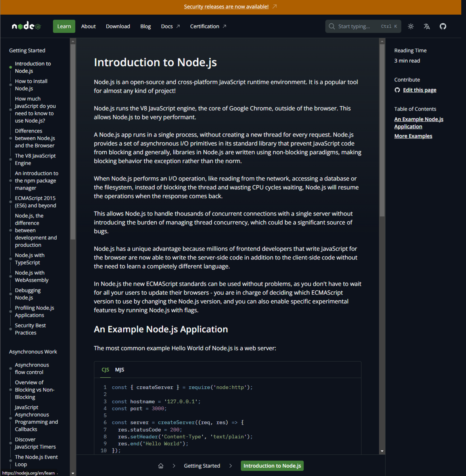Open the Blog menu item

(x=145, y=26)
